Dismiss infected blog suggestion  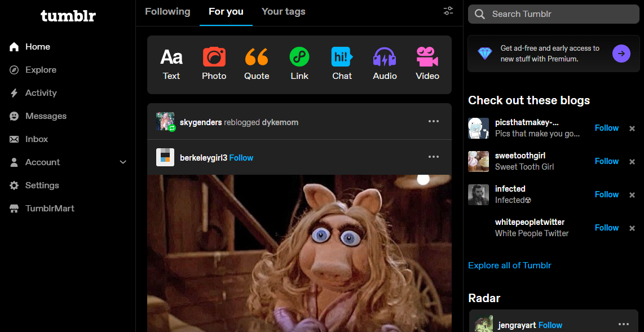[632, 195]
